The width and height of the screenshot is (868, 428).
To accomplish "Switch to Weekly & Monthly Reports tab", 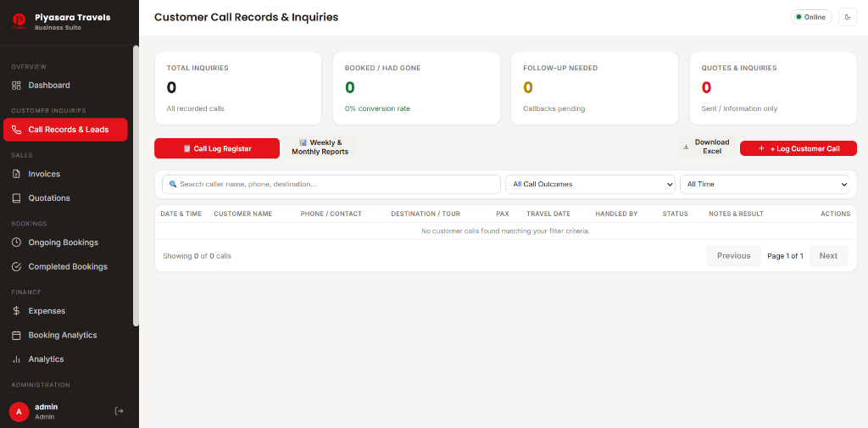I will click(x=320, y=147).
